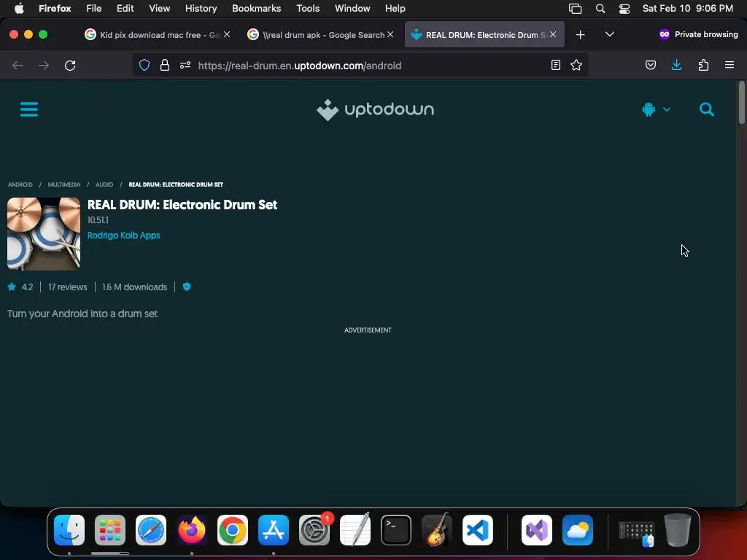The width and height of the screenshot is (747, 560).
Task: Go forward to the next page
Action: tap(44, 65)
